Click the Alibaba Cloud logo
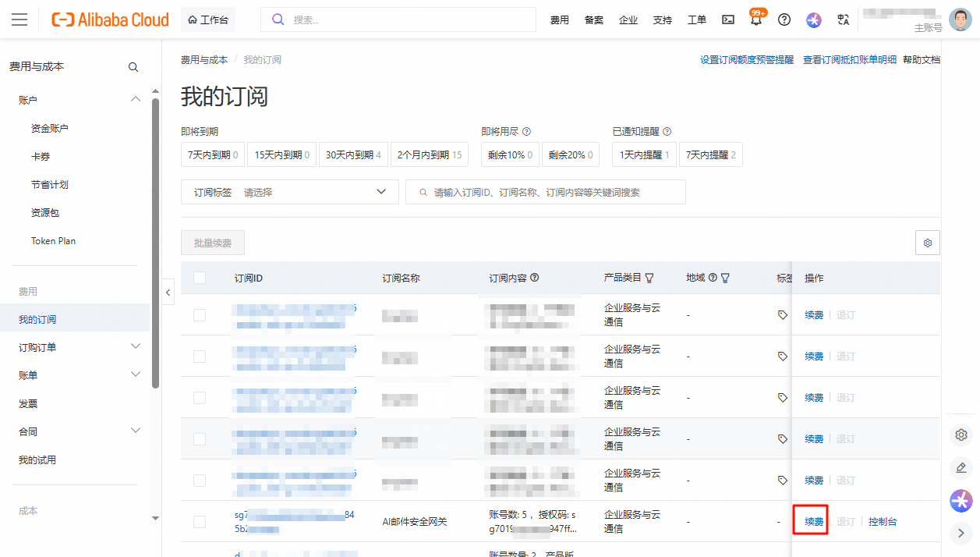The image size is (980, 557). tap(110, 20)
